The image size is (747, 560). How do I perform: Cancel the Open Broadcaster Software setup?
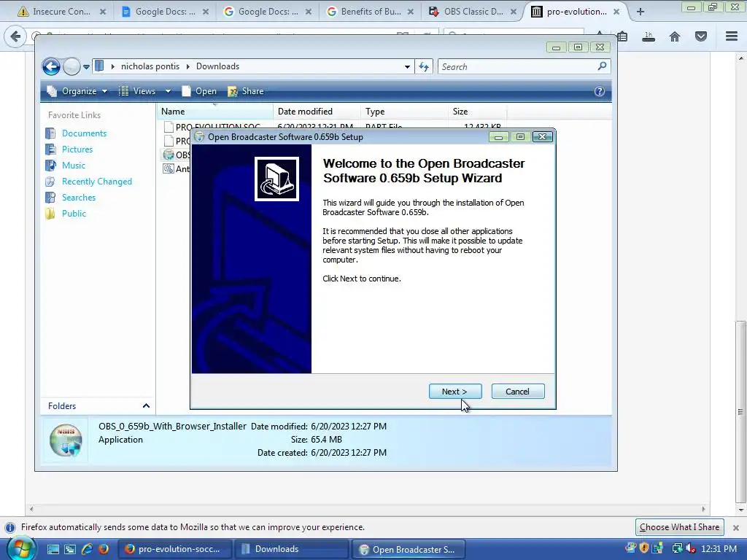coord(517,392)
